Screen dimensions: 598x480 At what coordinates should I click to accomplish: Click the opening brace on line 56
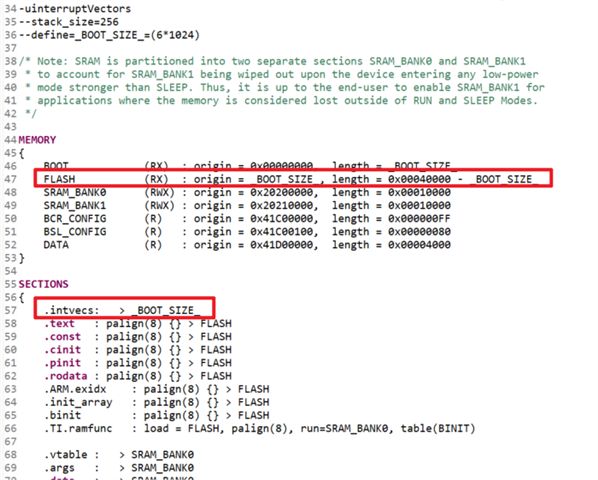point(22,297)
